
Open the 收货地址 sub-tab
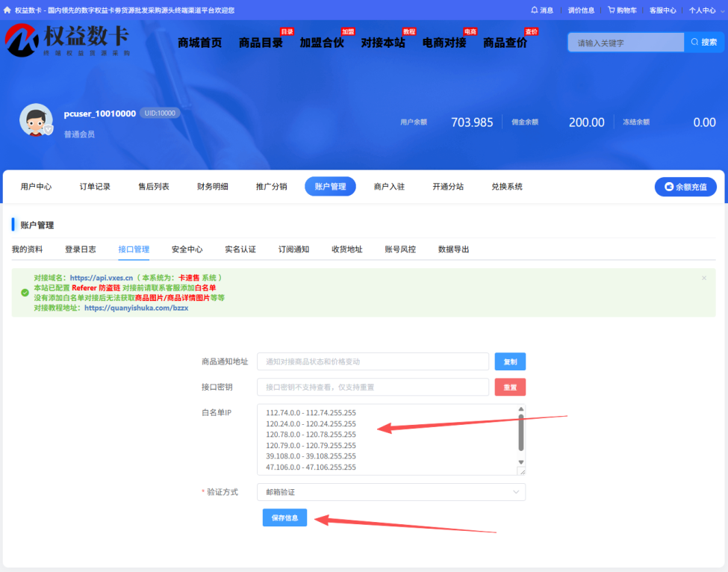[x=346, y=249]
